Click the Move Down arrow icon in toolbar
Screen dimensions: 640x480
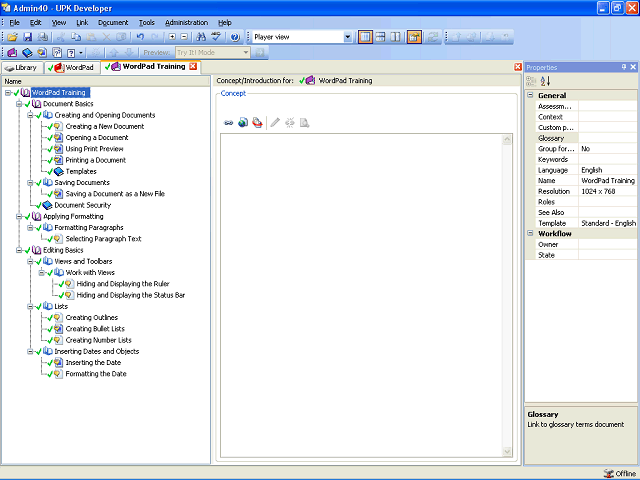point(129,53)
